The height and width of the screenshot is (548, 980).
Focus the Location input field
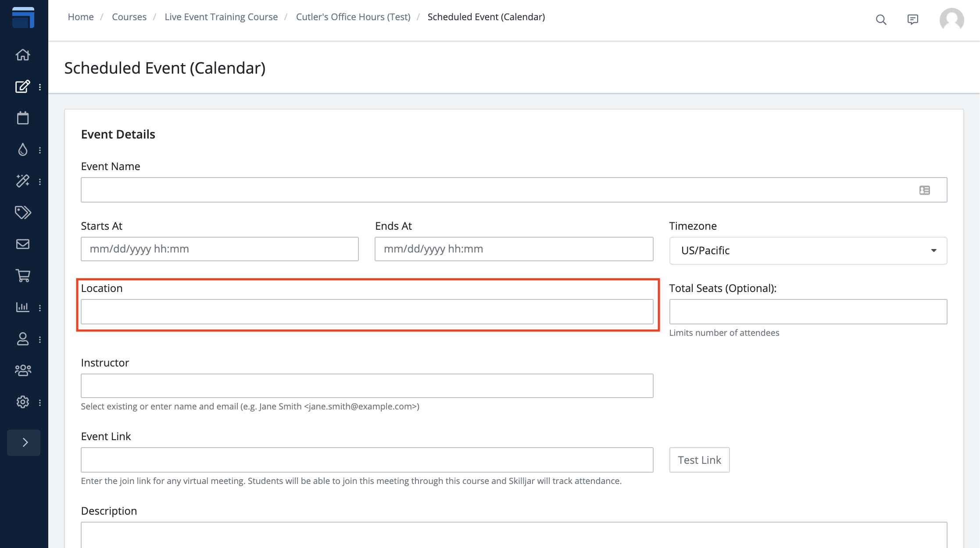[367, 312]
